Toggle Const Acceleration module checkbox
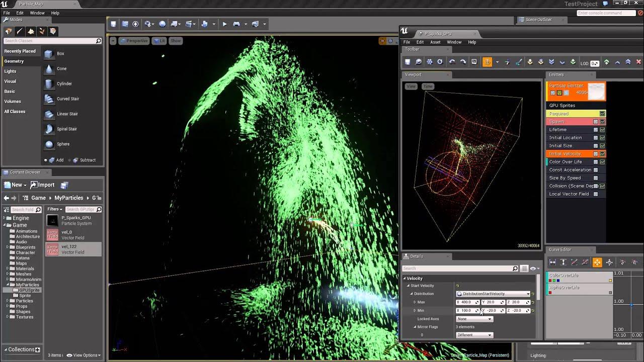The height and width of the screenshot is (362, 644). pyautogui.click(x=596, y=170)
